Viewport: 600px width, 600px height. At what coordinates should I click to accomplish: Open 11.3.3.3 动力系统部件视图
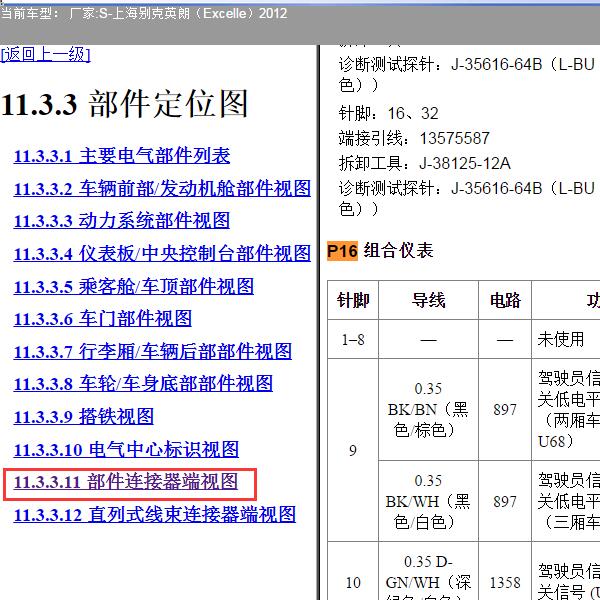pyautogui.click(x=122, y=221)
